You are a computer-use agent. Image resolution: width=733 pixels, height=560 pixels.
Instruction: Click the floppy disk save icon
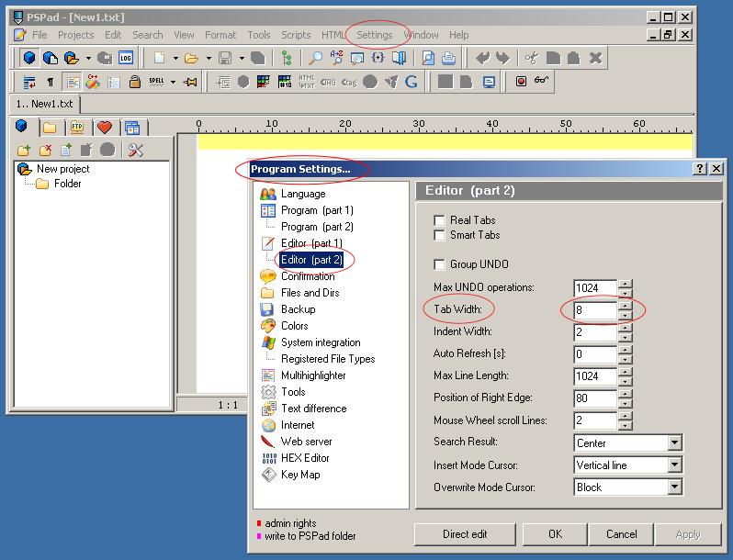[x=225, y=58]
